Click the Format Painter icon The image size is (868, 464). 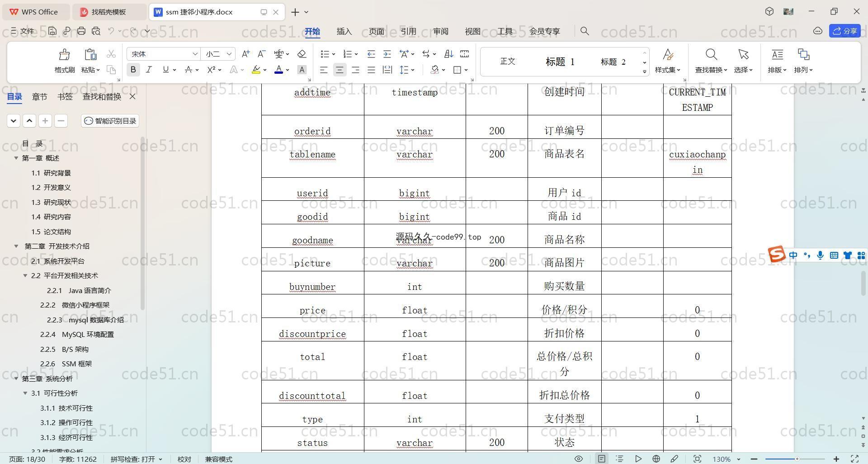click(64, 55)
